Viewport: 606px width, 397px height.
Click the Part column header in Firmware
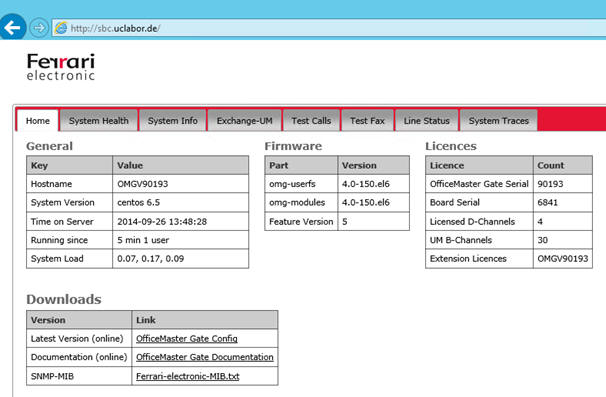point(301,165)
